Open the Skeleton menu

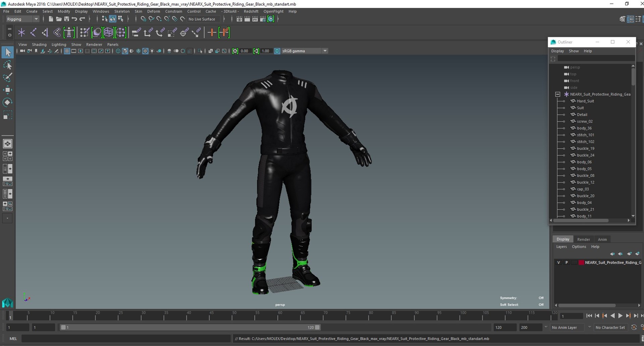pos(122,11)
